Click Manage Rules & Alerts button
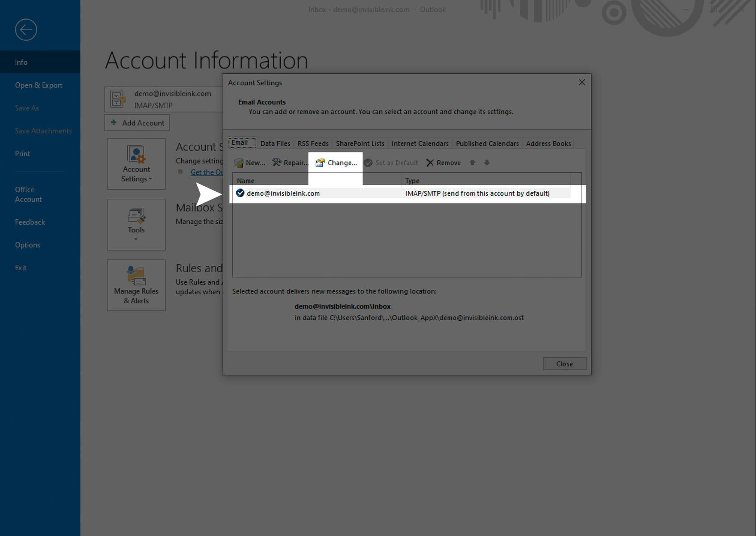This screenshot has width=756, height=536. 136,285
